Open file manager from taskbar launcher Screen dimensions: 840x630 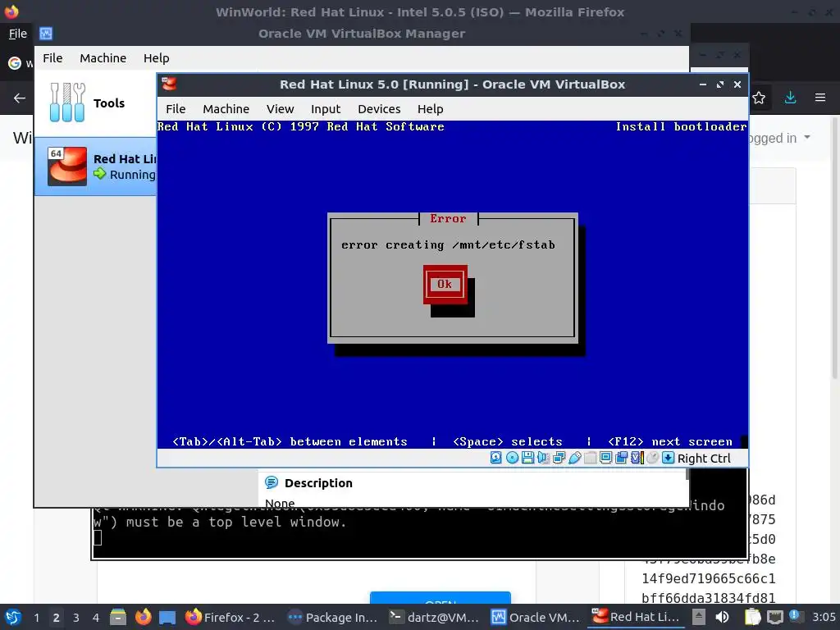click(118, 617)
